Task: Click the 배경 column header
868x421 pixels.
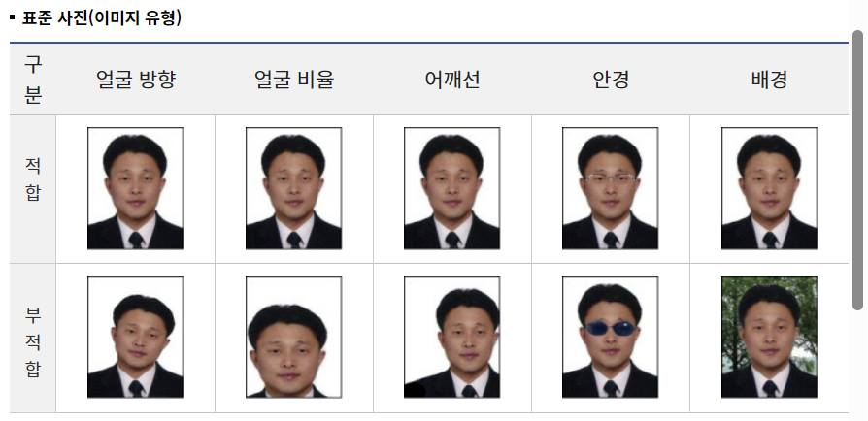Action: (770, 80)
